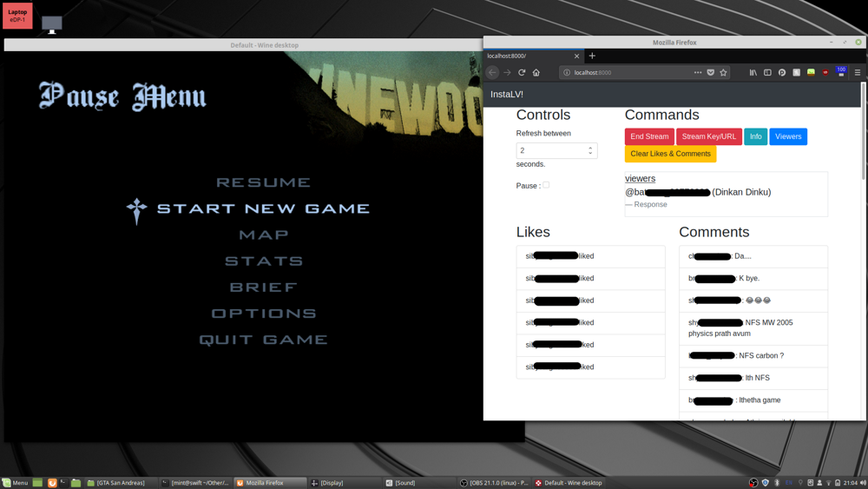Close the localhost:8000 tab

[577, 56]
